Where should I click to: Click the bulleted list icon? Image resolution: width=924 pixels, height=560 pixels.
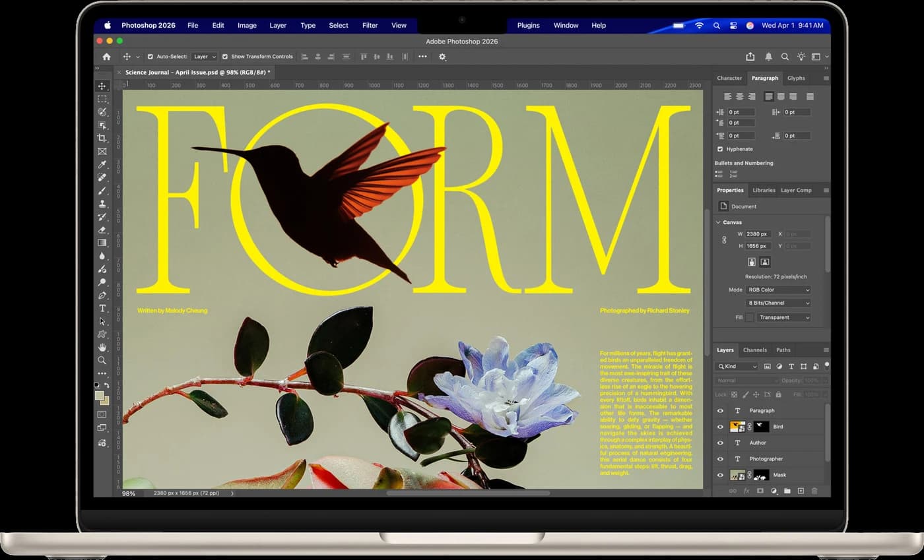[x=719, y=174]
